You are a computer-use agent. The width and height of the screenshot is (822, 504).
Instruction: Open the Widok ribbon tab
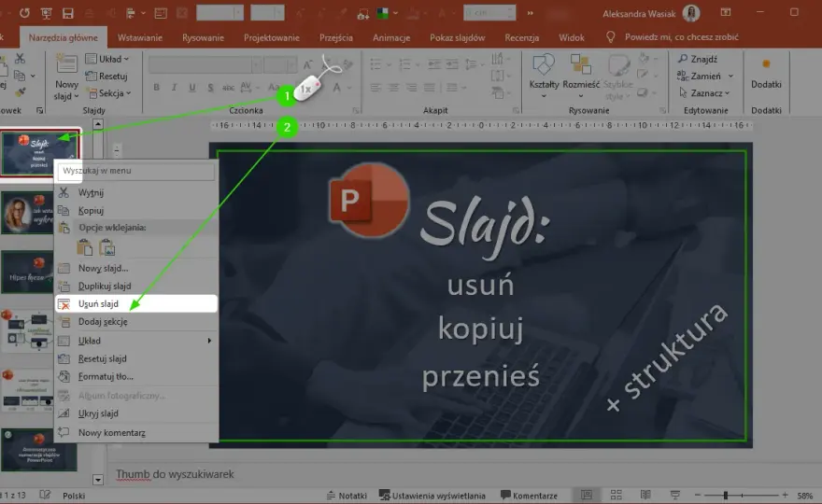tap(572, 37)
